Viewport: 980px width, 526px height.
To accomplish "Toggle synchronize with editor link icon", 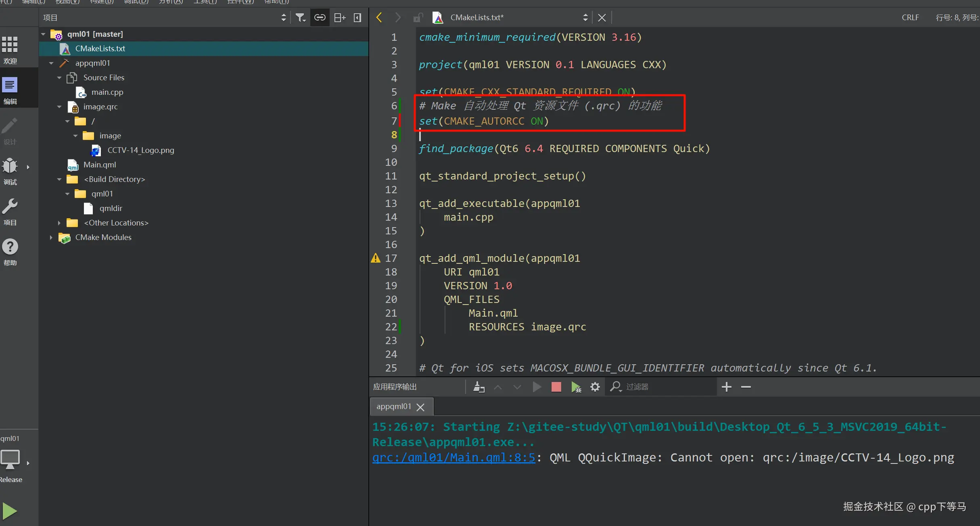I will [320, 18].
